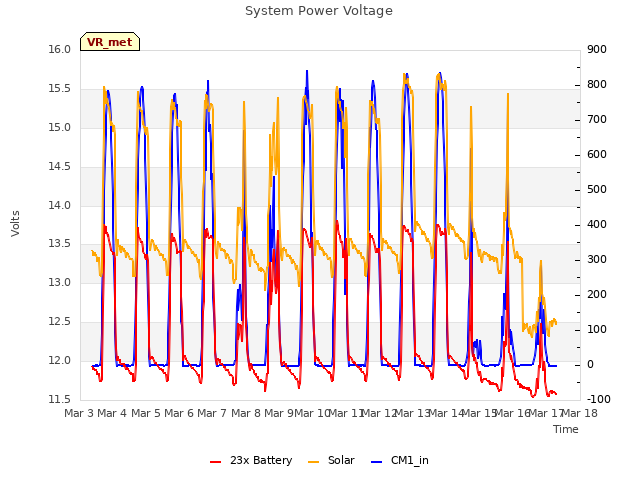Click the Volts y-axis label

tap(15, 223)
